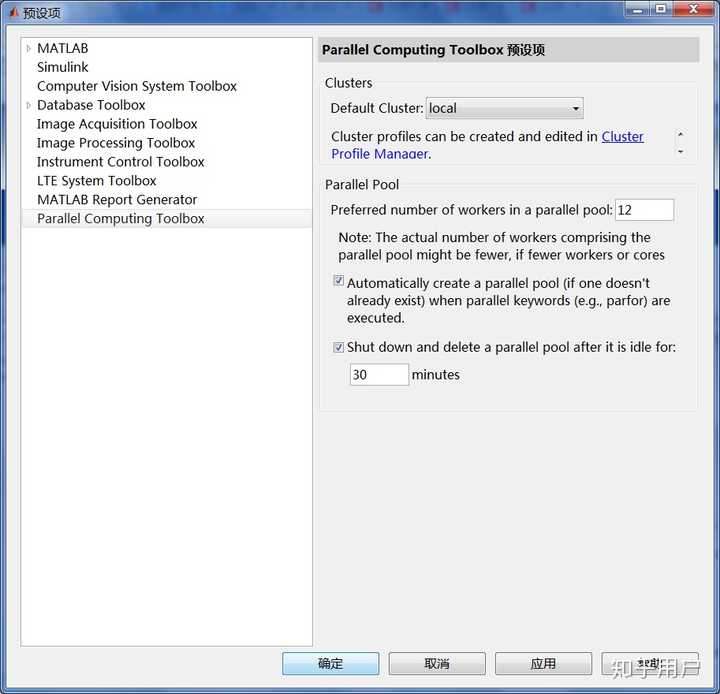Expand the MATLAB tree node arrow
Viewport: 720px width, 694px height.
[28, 48]
